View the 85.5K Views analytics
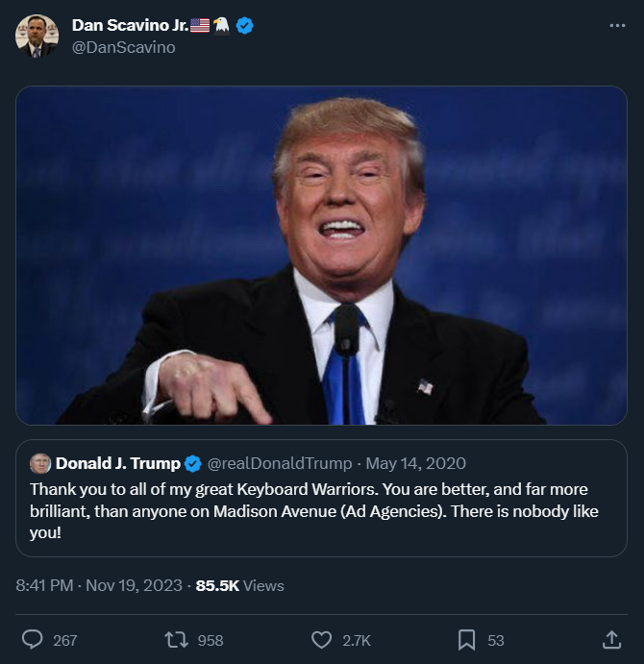The width and height of the screenshot is (644, 664). pyautogui.click(x=239, y=585)
